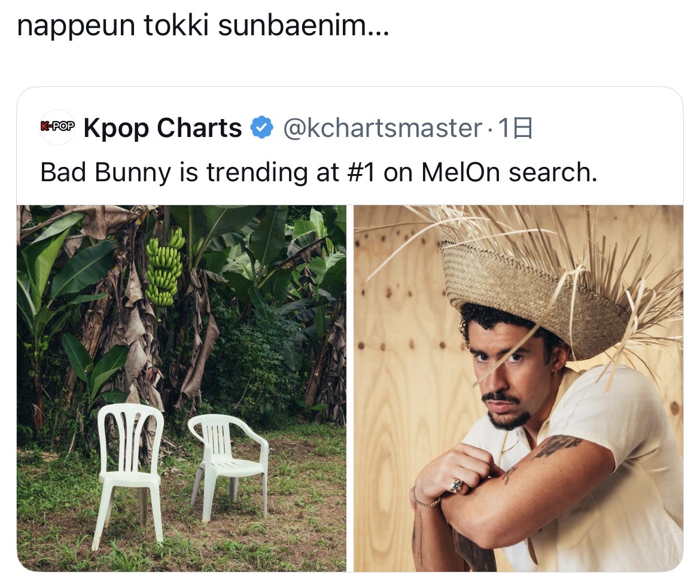Click the ring on the hand in photo
This screenshot has width=700, height=588.
(456, 486)
